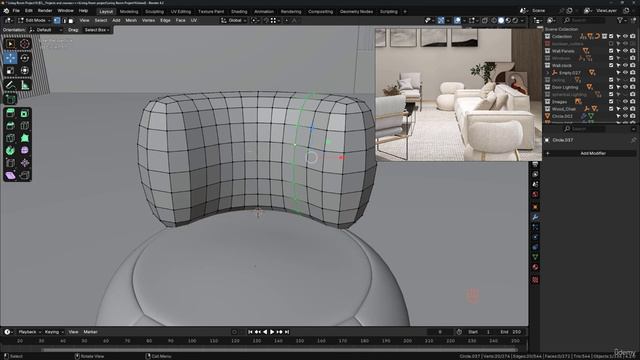
Task: Activate the Rotate tool
Action: click(24, 58)
